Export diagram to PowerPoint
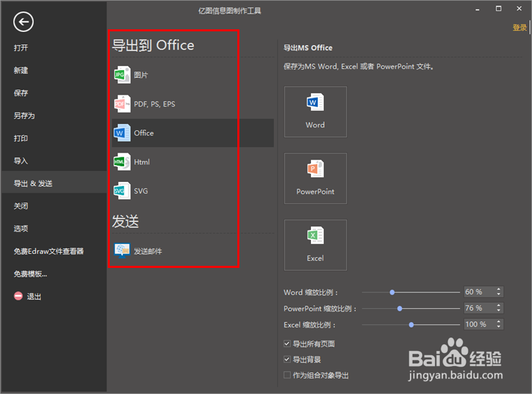 point(316,179)
